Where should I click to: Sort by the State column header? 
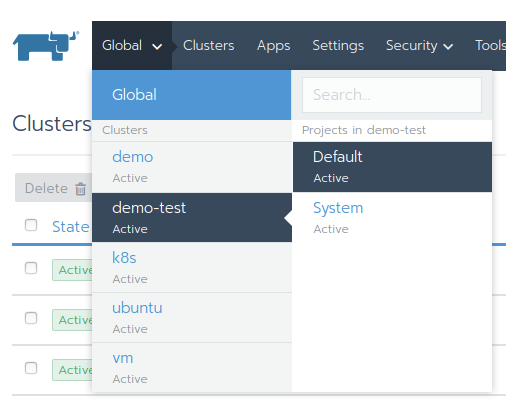(x=71, y=227)
